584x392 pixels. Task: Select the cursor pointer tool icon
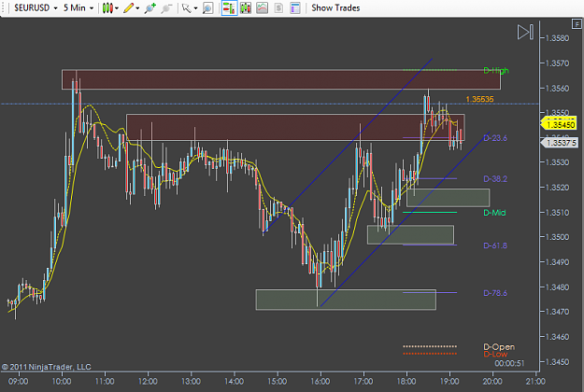[x=186, y=7]
